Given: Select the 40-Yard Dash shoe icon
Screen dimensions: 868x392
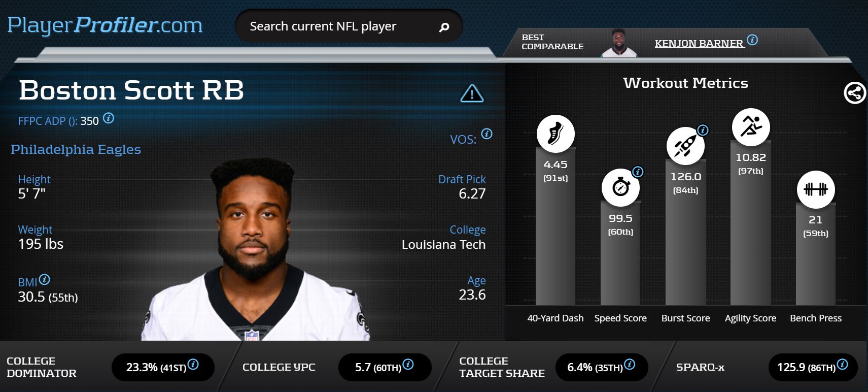Looking at the screenshot, I should click(555, 134).
